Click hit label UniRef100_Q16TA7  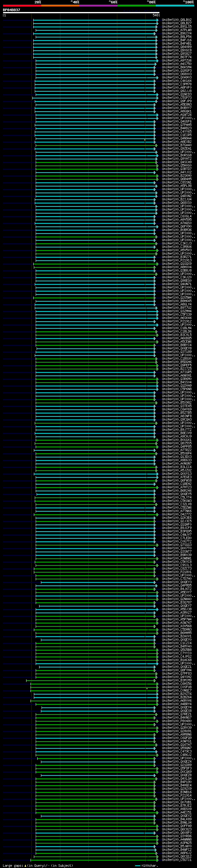pos(177,745)
